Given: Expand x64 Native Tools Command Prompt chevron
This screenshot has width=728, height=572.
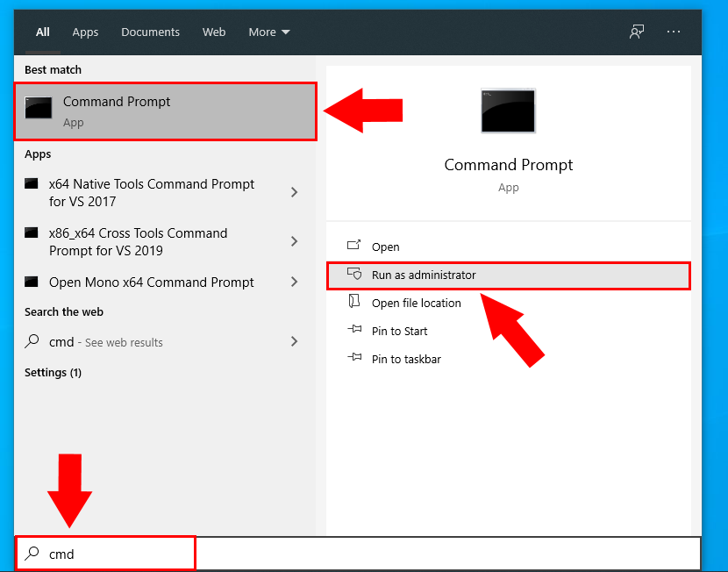Looking at the screenshot, I should [294, 192].
